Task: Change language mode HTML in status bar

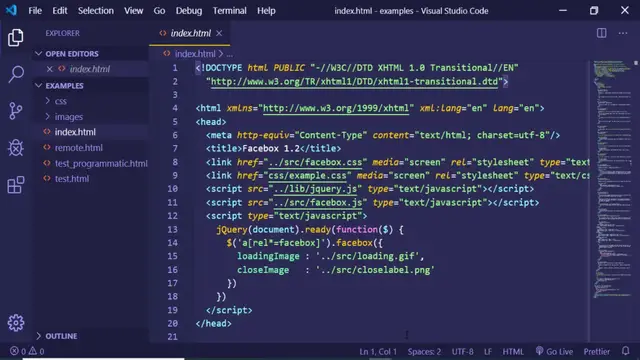Action: (513, 351)
